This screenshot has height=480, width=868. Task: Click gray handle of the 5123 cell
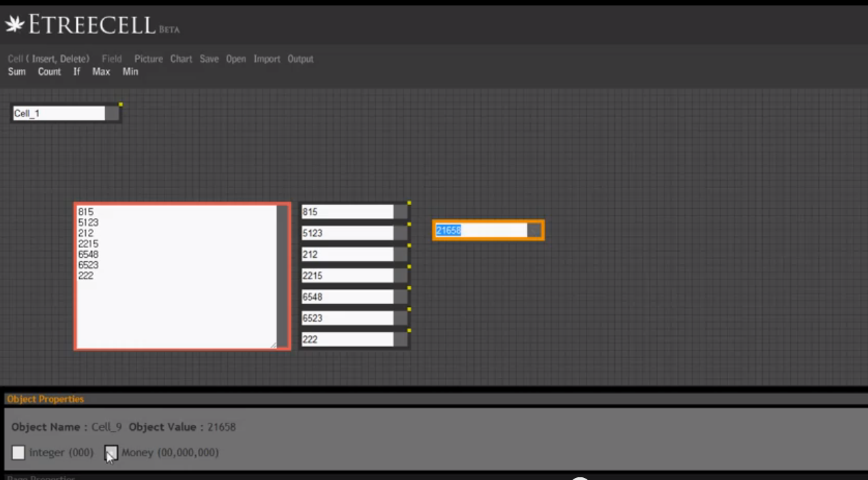pos(401,233)
